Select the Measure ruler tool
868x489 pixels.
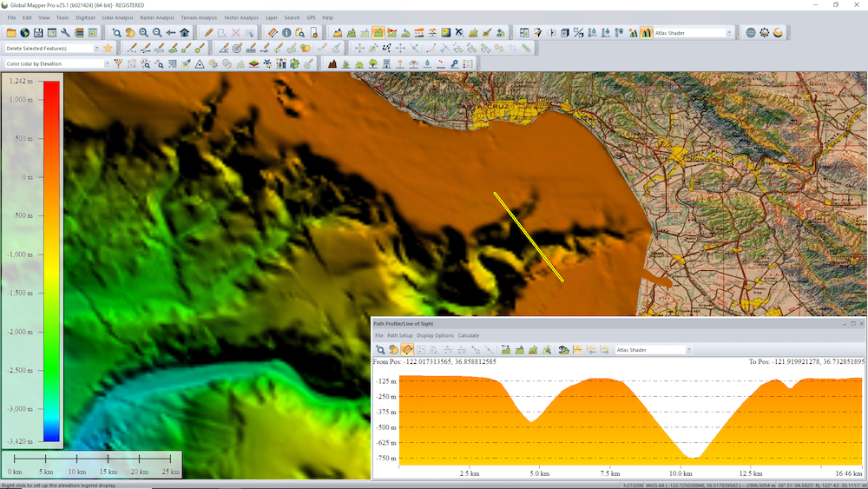(x=273, y=33)
